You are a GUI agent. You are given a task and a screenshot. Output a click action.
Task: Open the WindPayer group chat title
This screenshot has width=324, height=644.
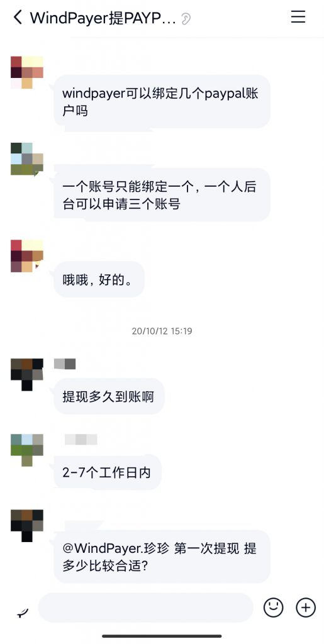tap(103, 18)
